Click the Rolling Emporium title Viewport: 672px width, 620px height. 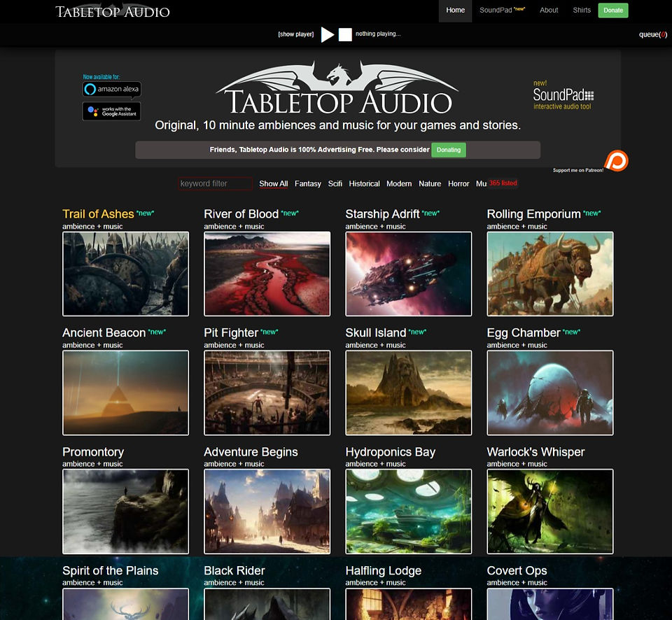533,214
